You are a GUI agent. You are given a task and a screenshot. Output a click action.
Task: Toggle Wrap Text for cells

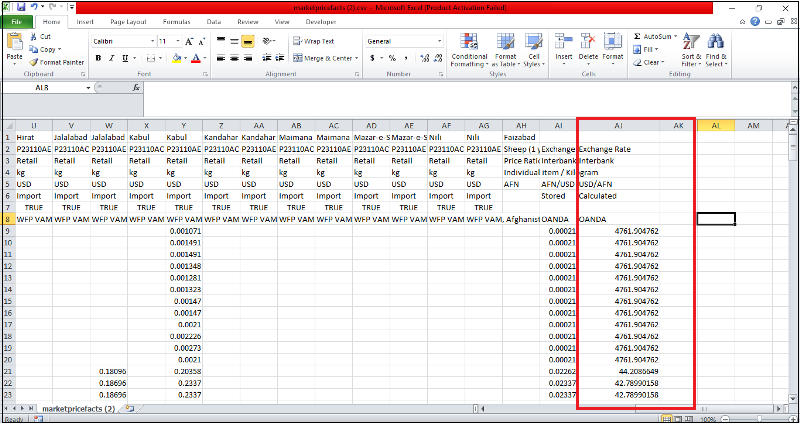[x=315, y=41]
